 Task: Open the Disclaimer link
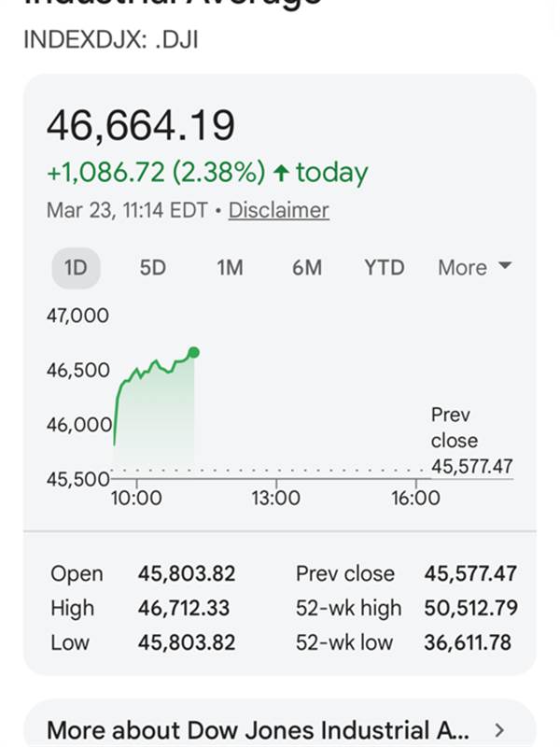278,210
